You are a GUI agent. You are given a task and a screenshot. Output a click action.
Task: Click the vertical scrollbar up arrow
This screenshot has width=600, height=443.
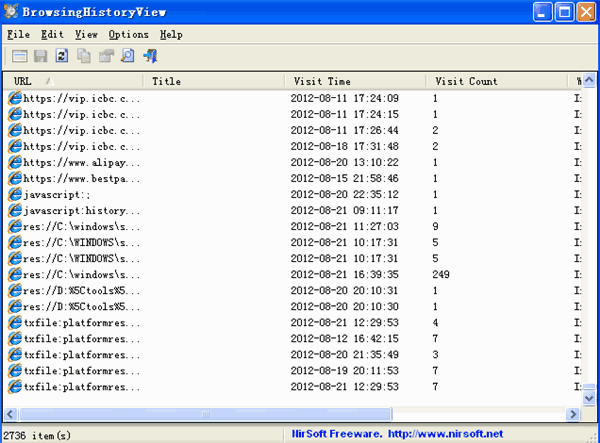[x=589, y=80]
